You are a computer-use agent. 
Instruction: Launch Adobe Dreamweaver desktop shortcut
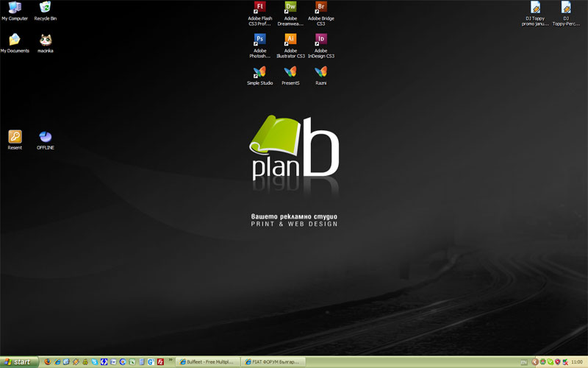pyautogui.click(x=290, y=8)
